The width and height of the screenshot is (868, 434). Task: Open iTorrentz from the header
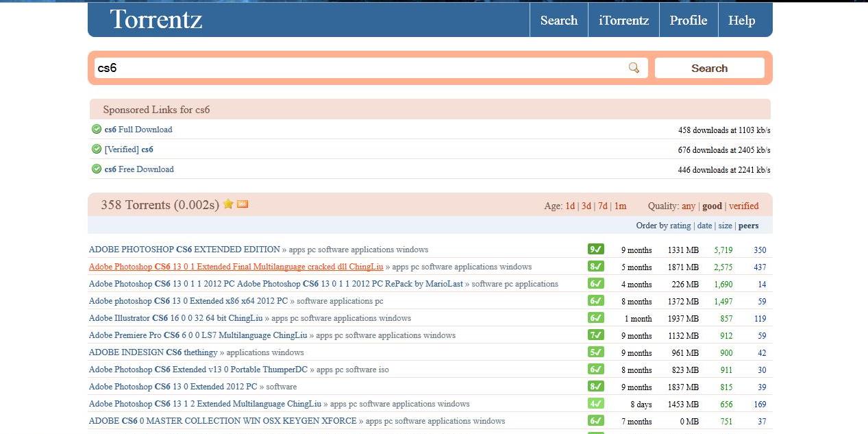623,20
